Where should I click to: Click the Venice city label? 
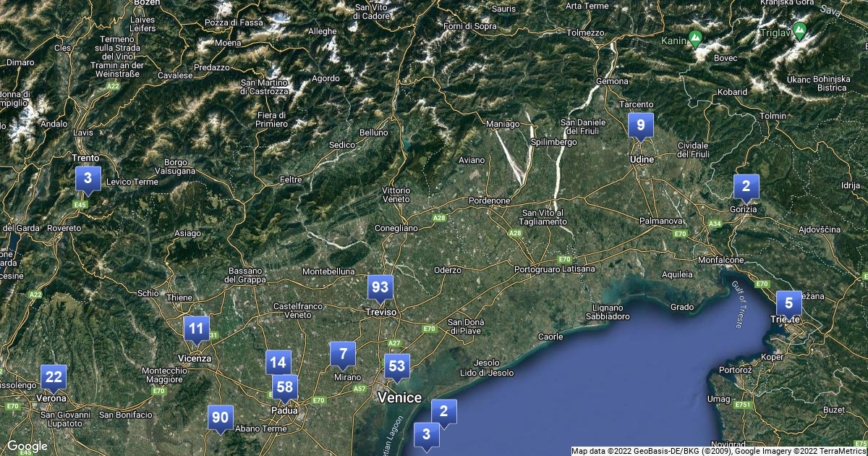(x=399, y=397)
